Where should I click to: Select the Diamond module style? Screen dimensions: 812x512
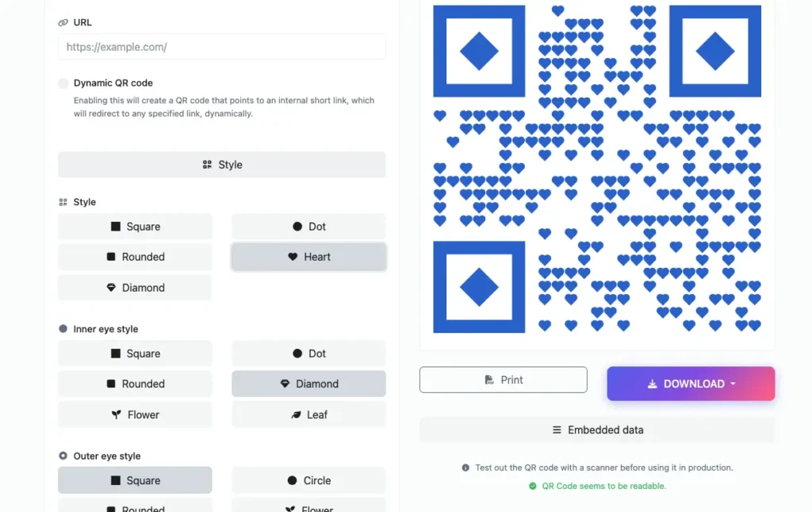tap(135, 287)
